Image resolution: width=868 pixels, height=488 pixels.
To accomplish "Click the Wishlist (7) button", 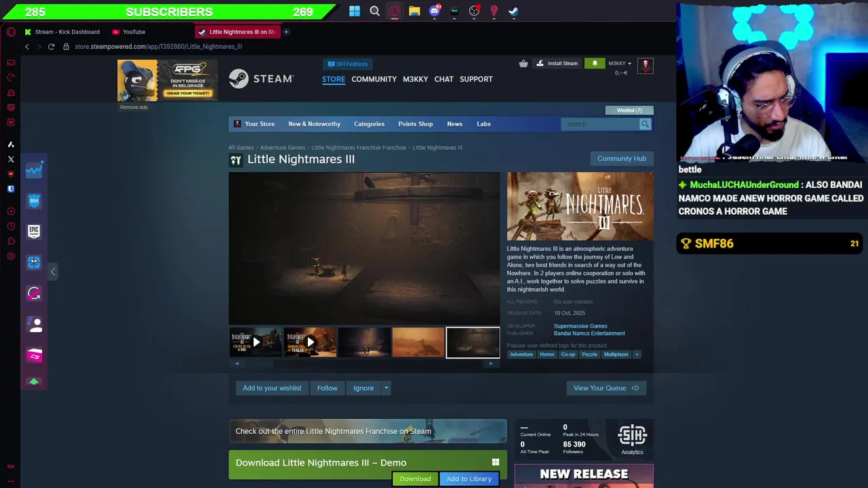I will coord(629,110).
